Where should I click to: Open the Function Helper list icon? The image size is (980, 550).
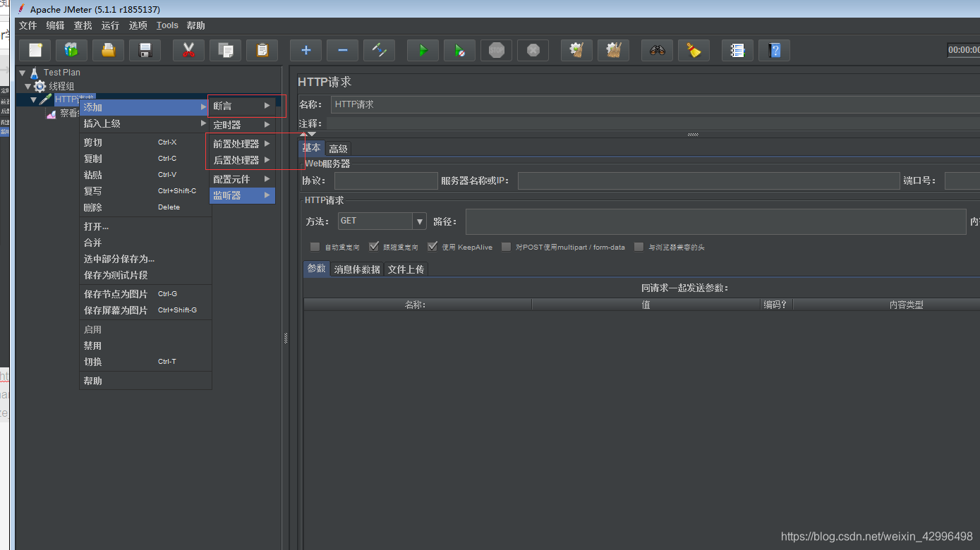click(x=738, y=50)
